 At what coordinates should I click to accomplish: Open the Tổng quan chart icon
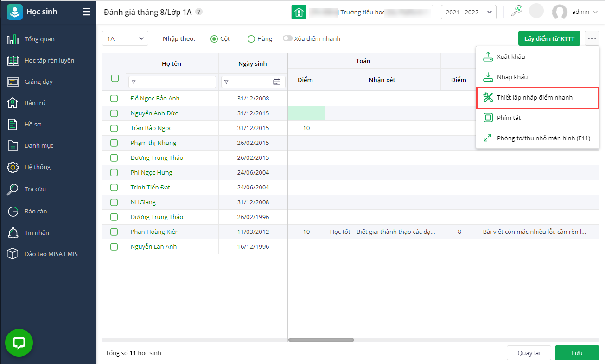click(x=13, y=39)
